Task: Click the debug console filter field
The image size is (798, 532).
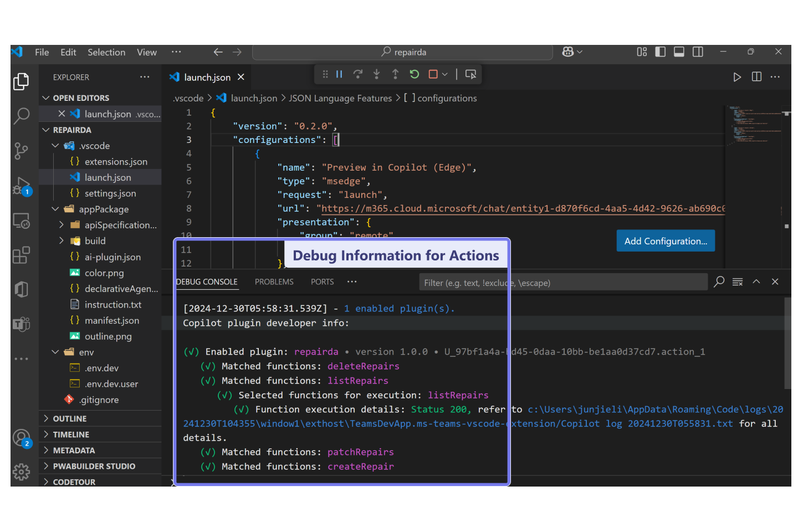Action: pyautogui.click(x=563, y=283)
